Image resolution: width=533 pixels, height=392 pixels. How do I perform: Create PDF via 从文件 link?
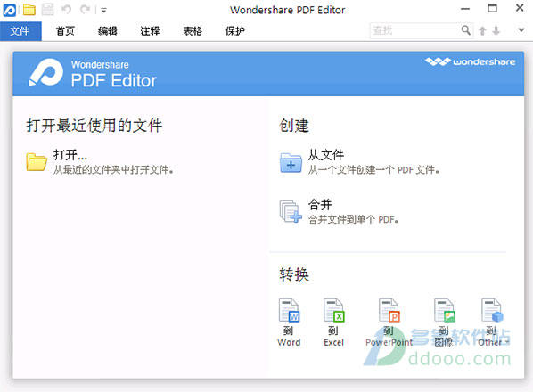pyautogui.click(x=326, y=155)
